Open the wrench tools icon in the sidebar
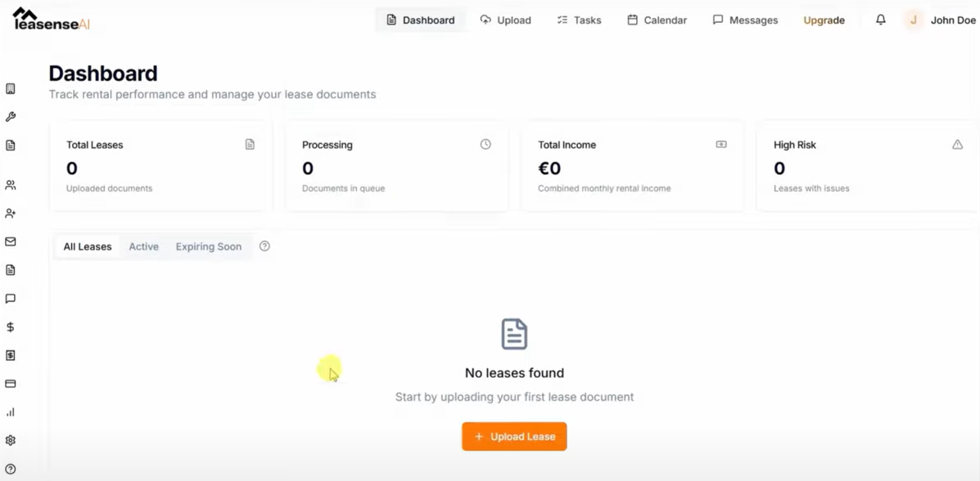Screen dimensions: 980x481 tap(11, 116)
